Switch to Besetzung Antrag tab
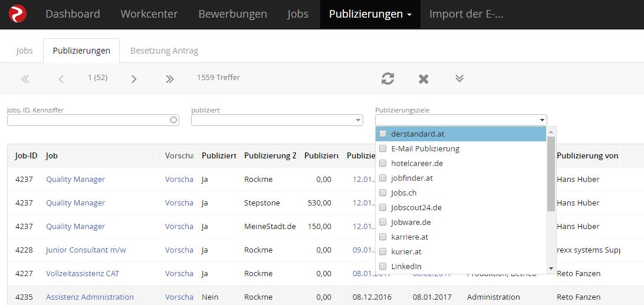Image resolution: width=644 pixels, height=305 pixels. pos(165,51)
